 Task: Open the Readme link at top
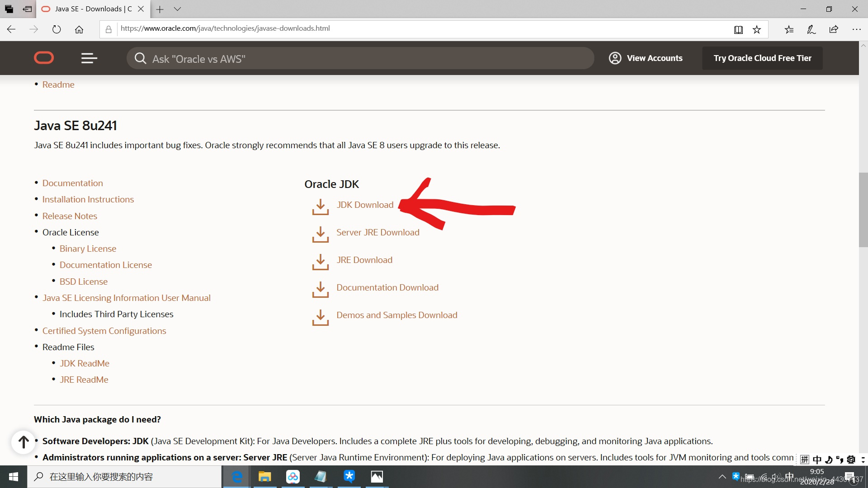click(58, 84)
